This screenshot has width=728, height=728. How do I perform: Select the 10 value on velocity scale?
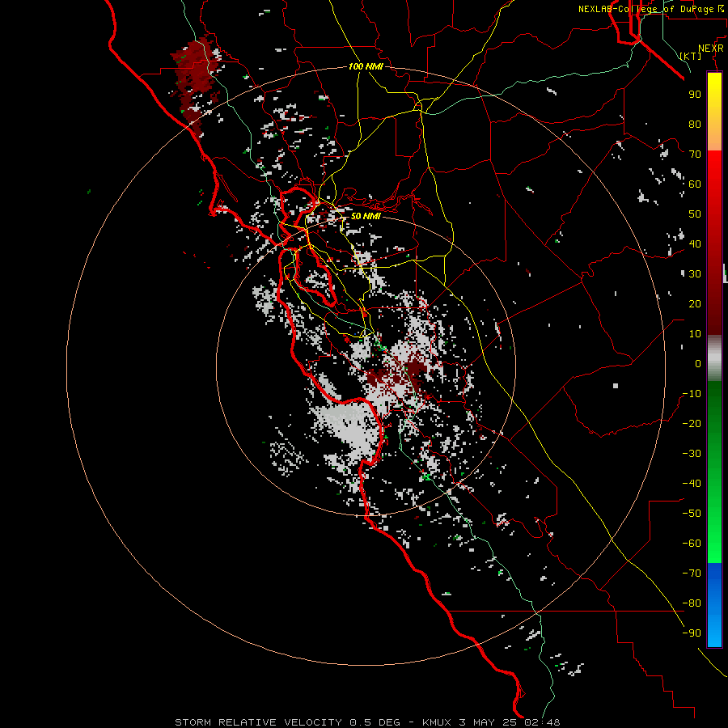point(695,334)
